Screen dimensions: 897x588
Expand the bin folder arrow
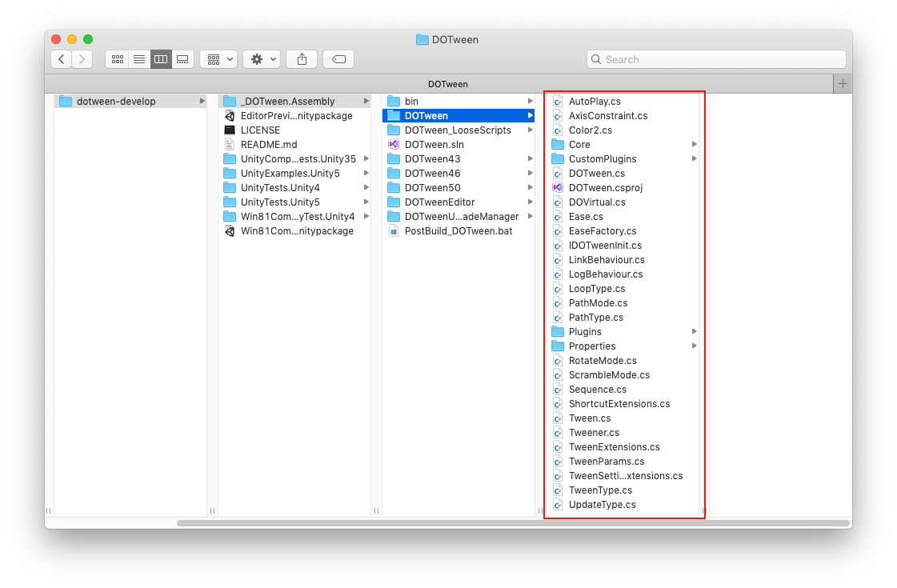coord(531,102)
